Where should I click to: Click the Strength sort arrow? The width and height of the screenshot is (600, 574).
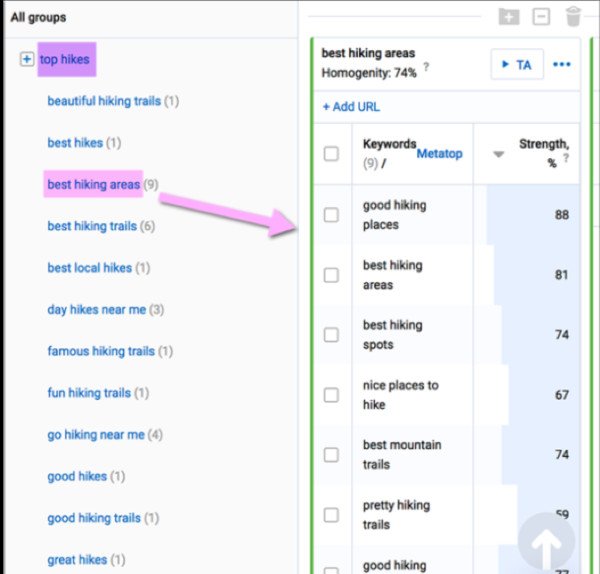[498, 154]
